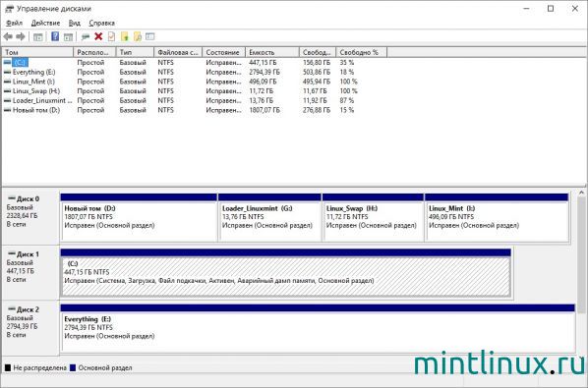Click the connect drive toolbar icon
The height and width of the screenshot is (388, 588).
[86, 36]
